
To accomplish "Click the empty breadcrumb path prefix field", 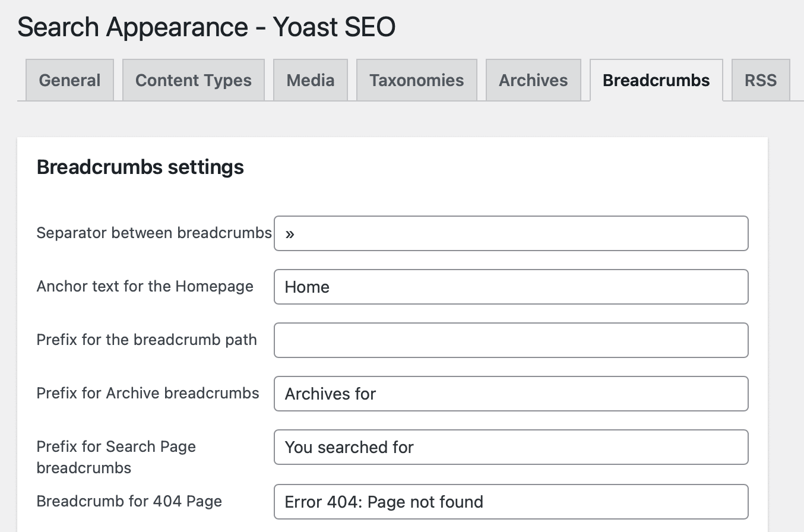I will tap(511, 340).
